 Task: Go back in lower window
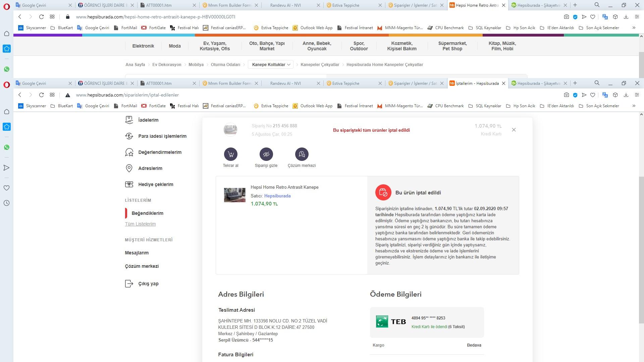point(20,95)
